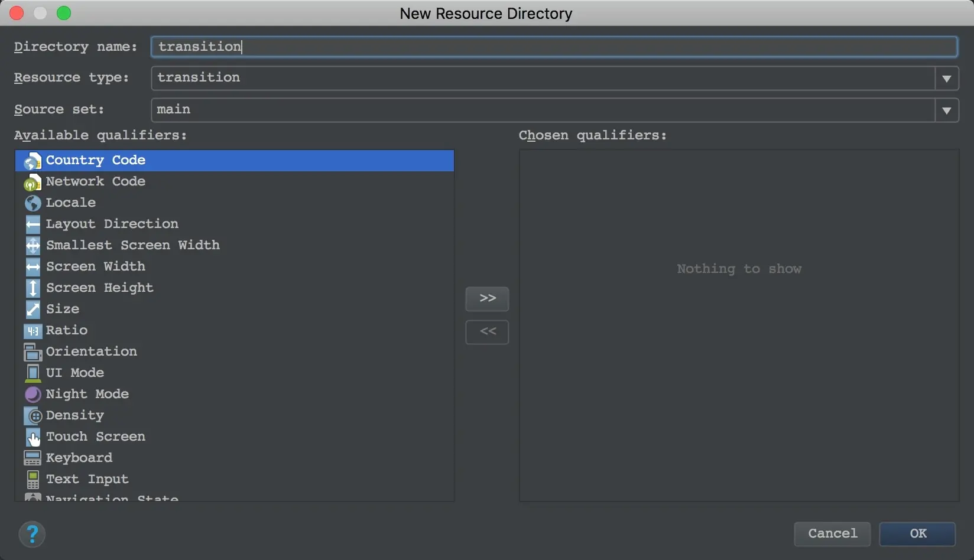Select Screen Height qualifier
974x560 pixels.
tap(235, 288)
